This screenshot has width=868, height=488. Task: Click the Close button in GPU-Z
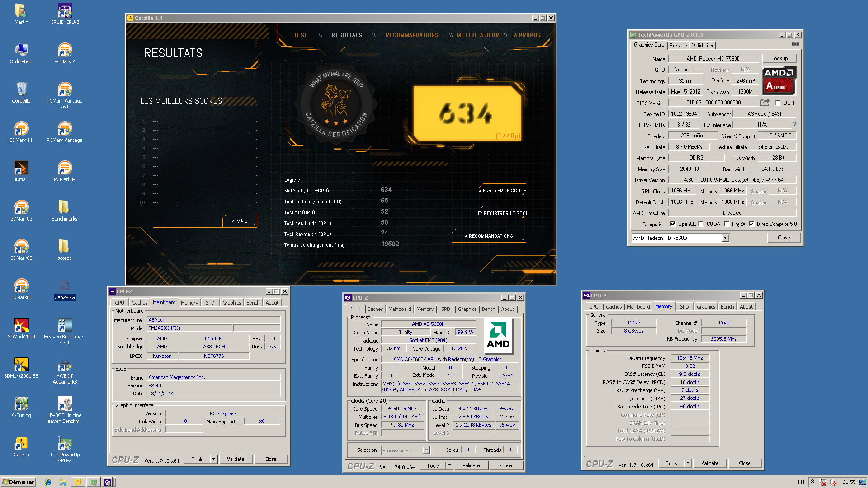pos(783,238)
